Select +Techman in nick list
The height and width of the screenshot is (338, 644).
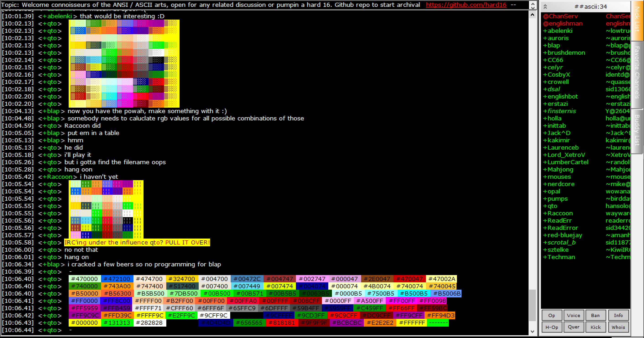pyautogui.click(x=559, y=257)
